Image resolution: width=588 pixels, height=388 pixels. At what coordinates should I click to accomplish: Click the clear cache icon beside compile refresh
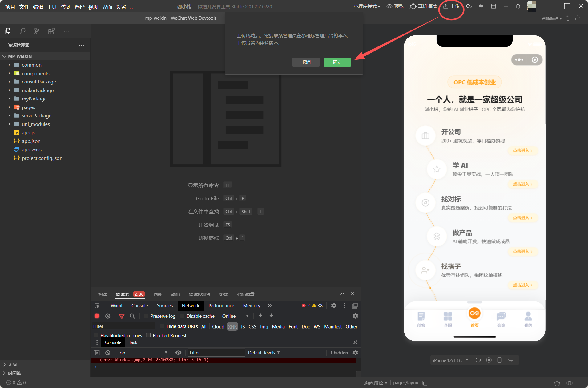click(577, 18)
